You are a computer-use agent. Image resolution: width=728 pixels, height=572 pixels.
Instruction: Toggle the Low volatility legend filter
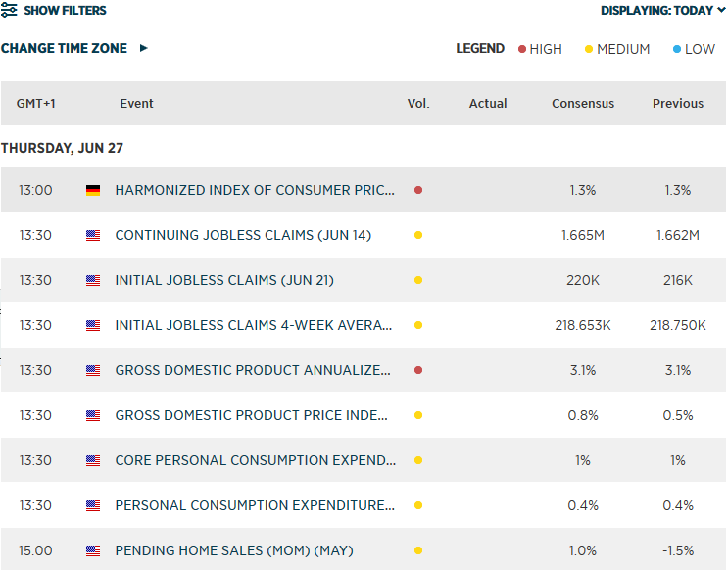click(x=695, y=49)
